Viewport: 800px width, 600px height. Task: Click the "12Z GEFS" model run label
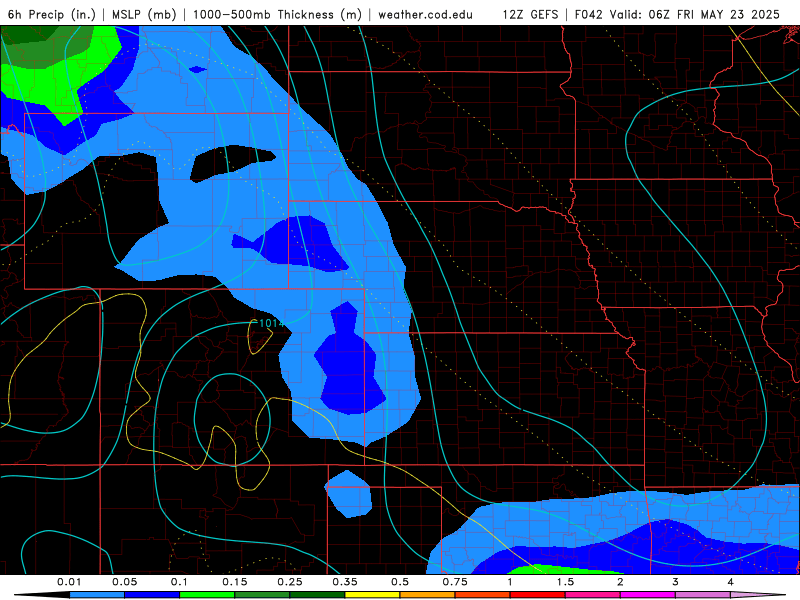[530, 14]
